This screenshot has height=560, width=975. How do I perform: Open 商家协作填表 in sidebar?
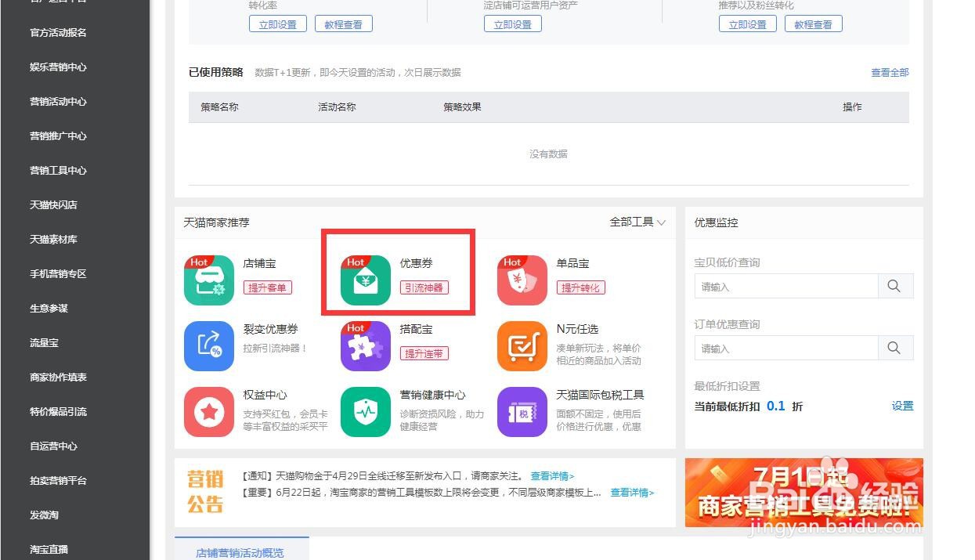pos(58,378)
